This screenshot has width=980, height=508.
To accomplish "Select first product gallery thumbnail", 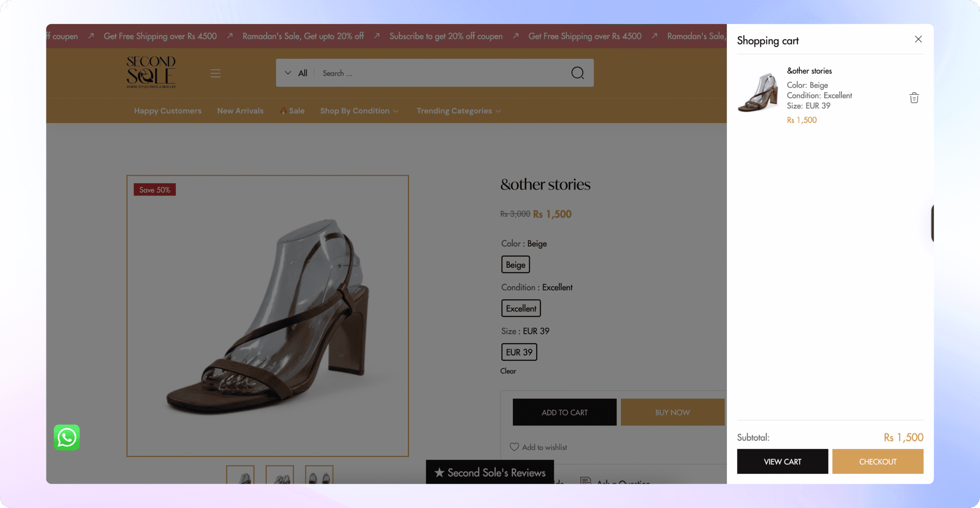I will (240, 475).
